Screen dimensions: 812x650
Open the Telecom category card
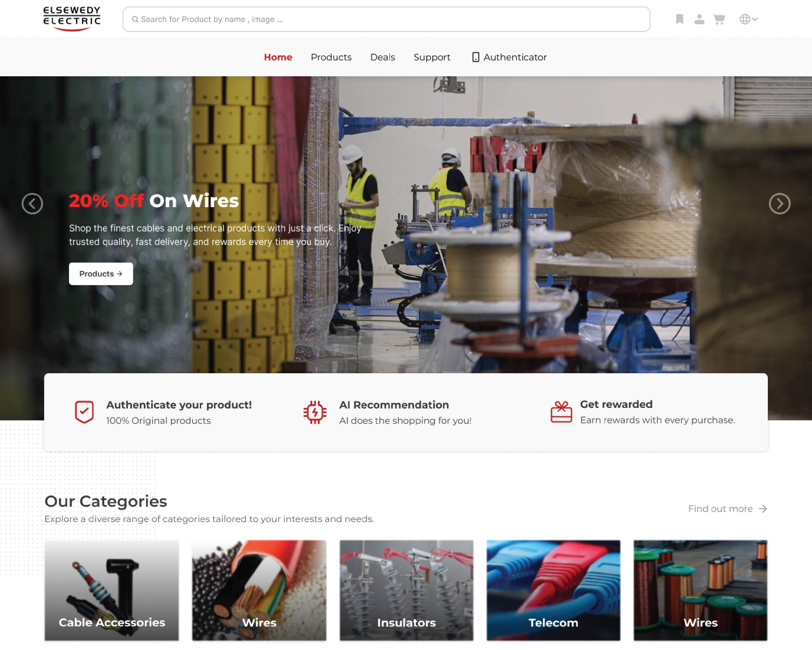(x=553, y=590)
